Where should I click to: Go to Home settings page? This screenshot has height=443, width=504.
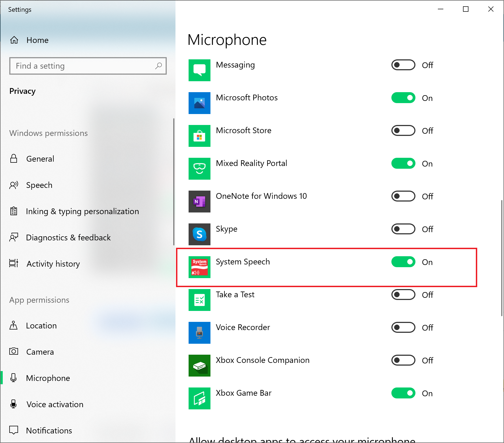[87, 40]
